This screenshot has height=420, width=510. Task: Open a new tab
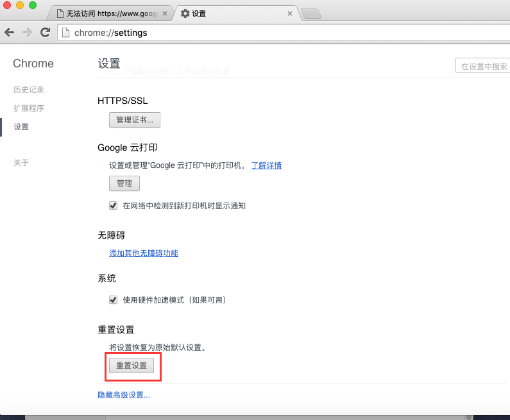pyautogui.click(x=311, y=14)
